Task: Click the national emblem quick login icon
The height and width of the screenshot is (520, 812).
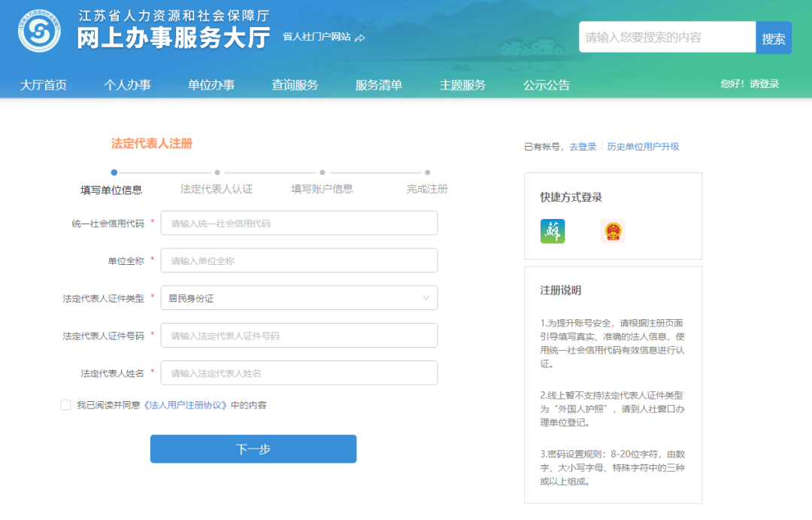Action: click(x=613, y=231)
